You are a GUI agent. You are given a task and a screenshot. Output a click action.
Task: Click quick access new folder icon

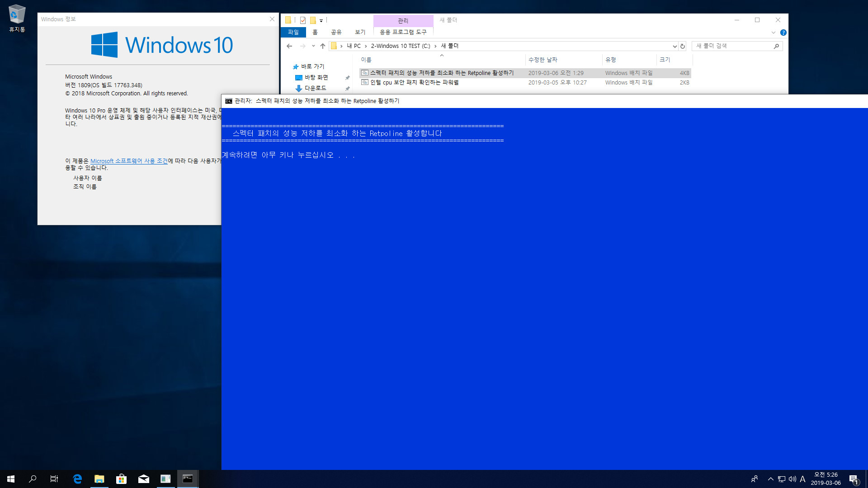[x=313, y=20]
